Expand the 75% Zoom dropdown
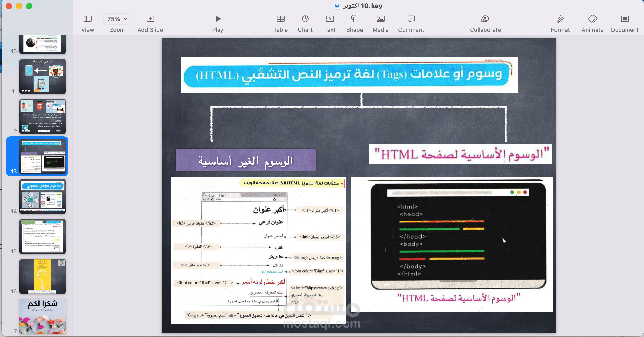The width and height of the screenshot is (644, 337). coord(117,19)
